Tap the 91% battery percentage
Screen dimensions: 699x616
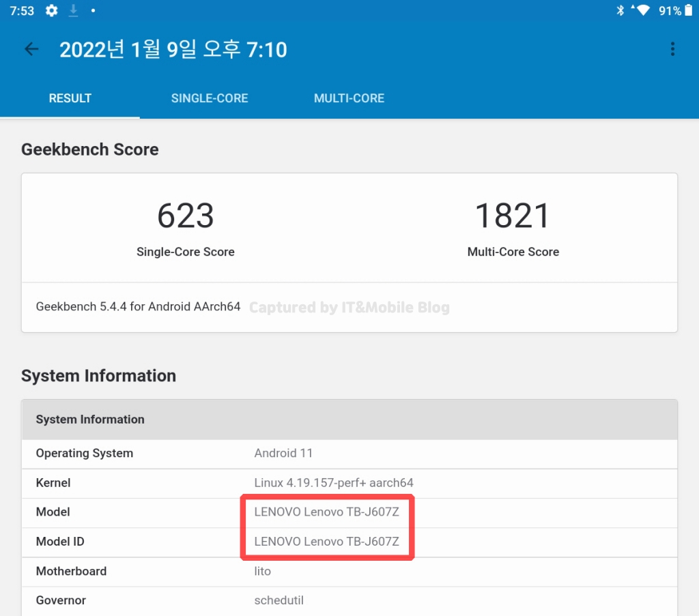[x=670, y=11]
